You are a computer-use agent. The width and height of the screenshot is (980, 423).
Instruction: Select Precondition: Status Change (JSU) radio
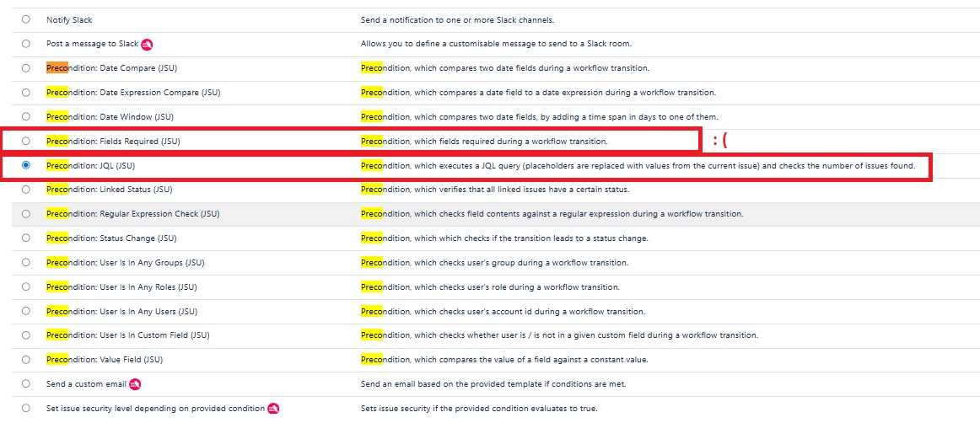point(25,238)
